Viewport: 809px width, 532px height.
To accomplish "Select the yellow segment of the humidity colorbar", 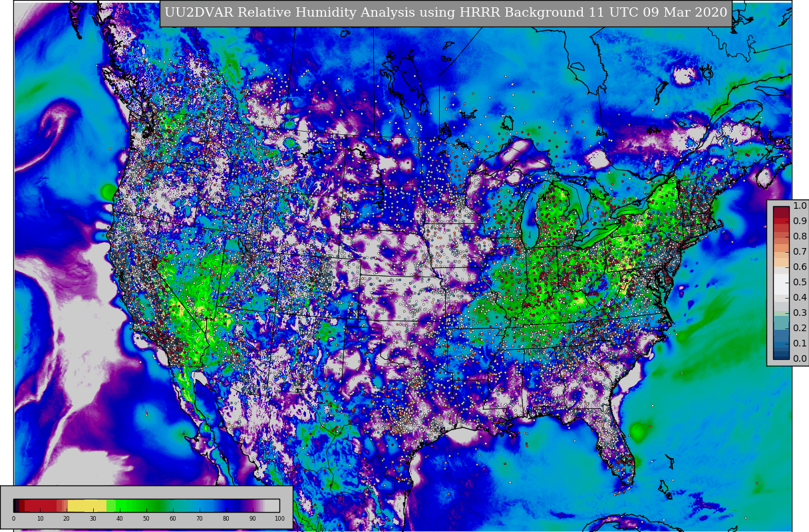I will pos(86,505).
